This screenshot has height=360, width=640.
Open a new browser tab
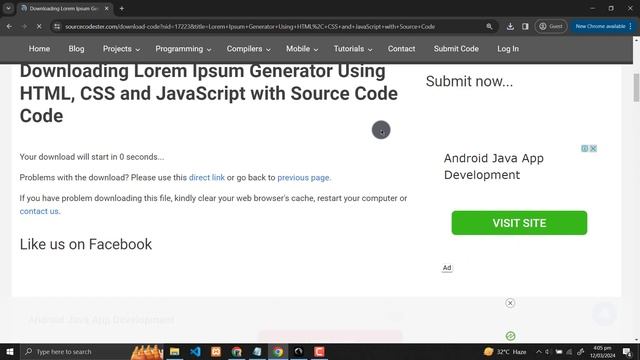[122, 8]
